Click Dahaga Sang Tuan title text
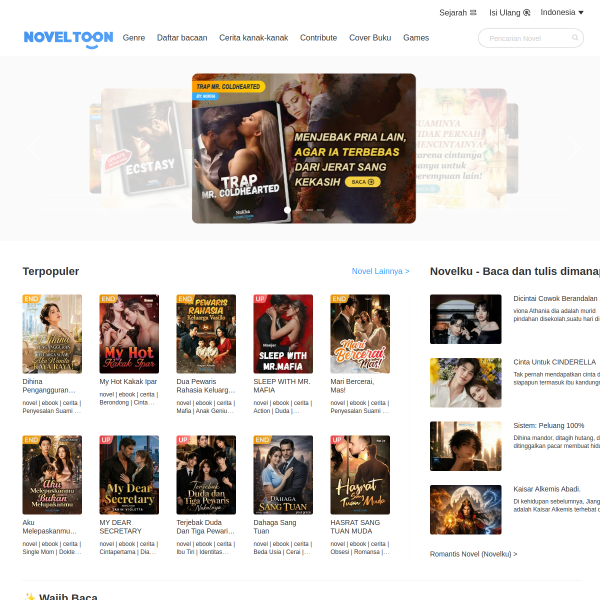This screenshot has height=600, width=600. click(275, 527)
